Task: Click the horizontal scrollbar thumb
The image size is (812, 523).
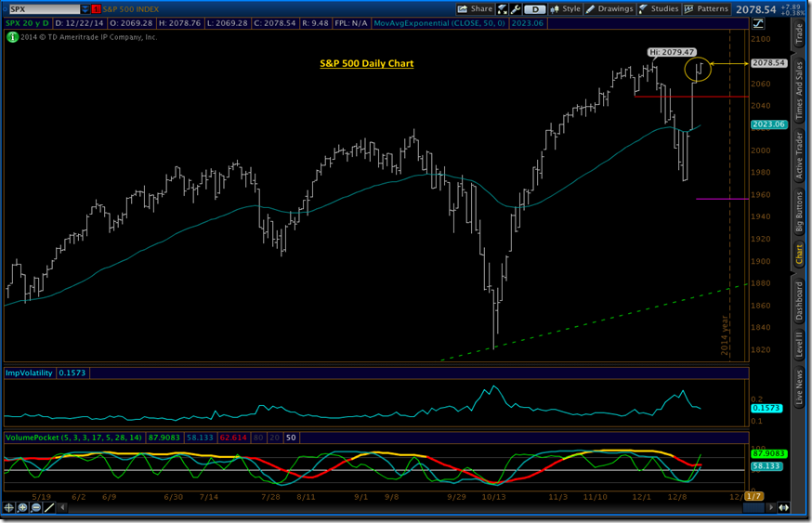Action: point(753,507)
